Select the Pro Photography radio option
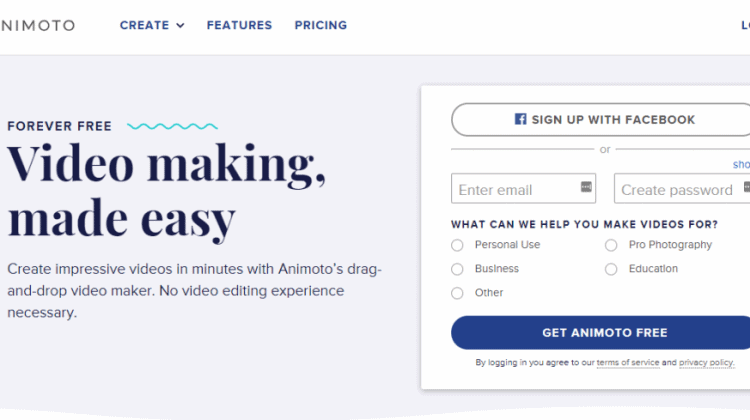The image size is (750, 420). pyautogui.click(x=611, y=245)
